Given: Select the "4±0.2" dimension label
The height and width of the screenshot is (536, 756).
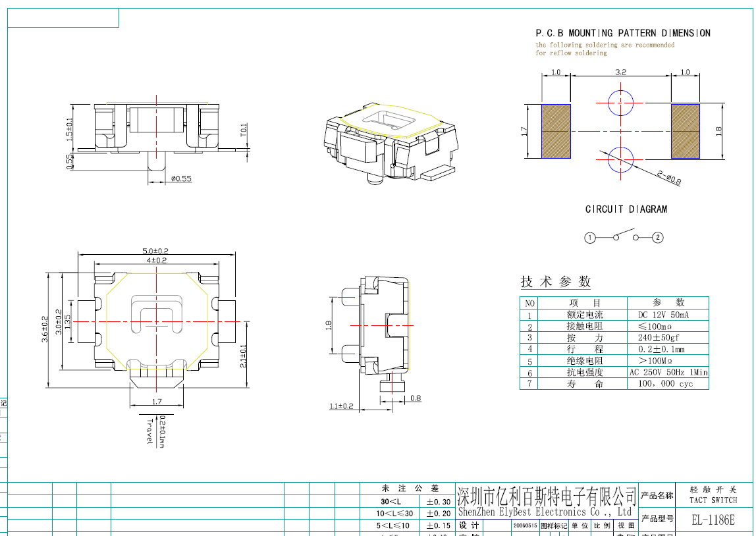Looking at the screenshot, I should (157, 260).
